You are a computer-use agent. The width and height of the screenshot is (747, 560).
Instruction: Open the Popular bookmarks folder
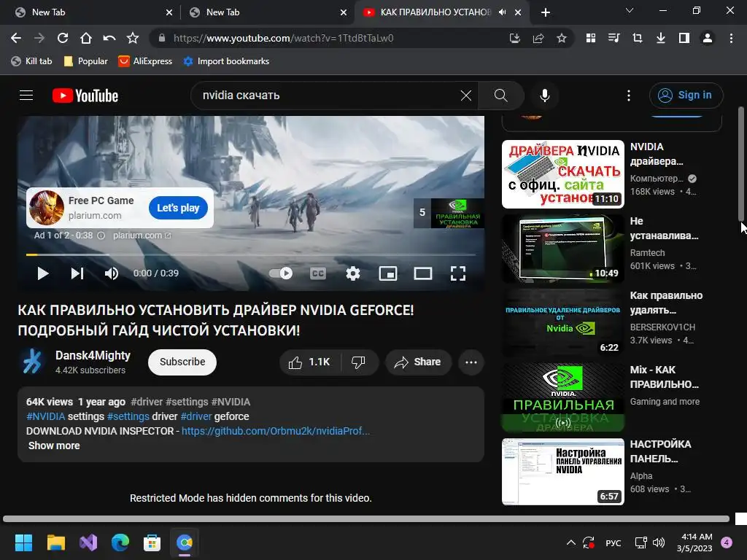tap(86, 61)
